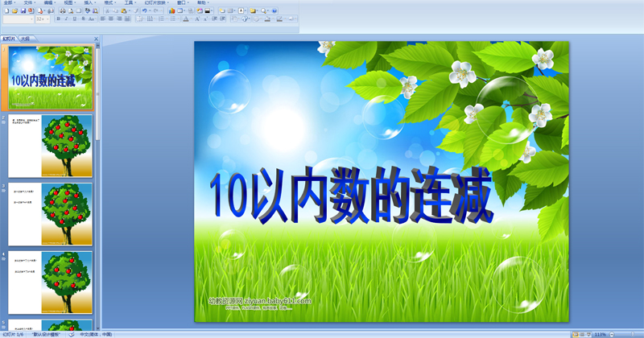Align text left

[103, 19]
